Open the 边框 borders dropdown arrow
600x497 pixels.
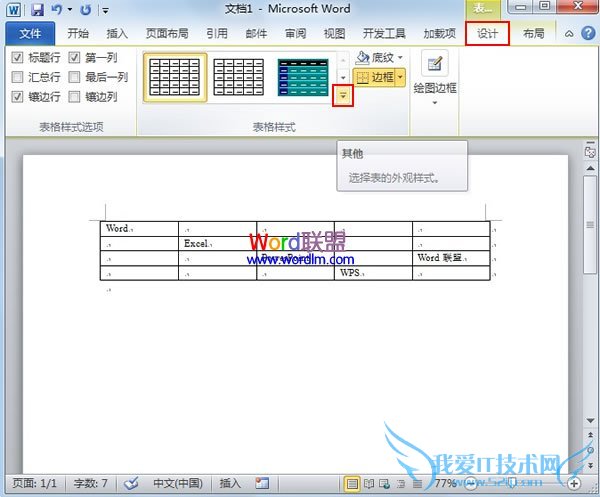click(x=400, y=78)
